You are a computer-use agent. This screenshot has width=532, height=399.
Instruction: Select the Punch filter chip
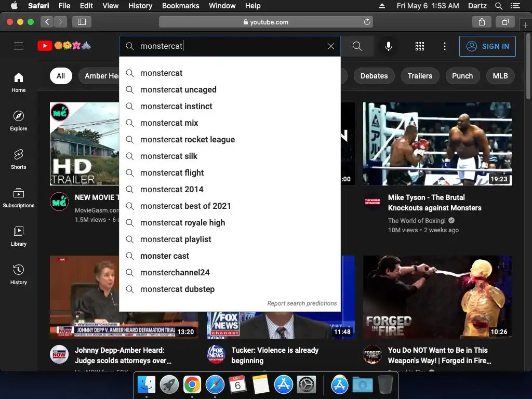tap(462, 76)
